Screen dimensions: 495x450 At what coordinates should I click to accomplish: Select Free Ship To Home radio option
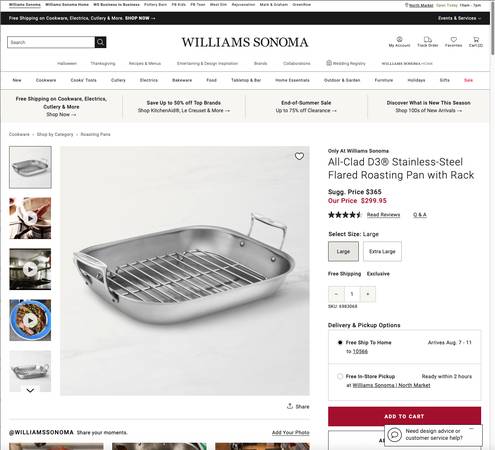click(340, 342)
